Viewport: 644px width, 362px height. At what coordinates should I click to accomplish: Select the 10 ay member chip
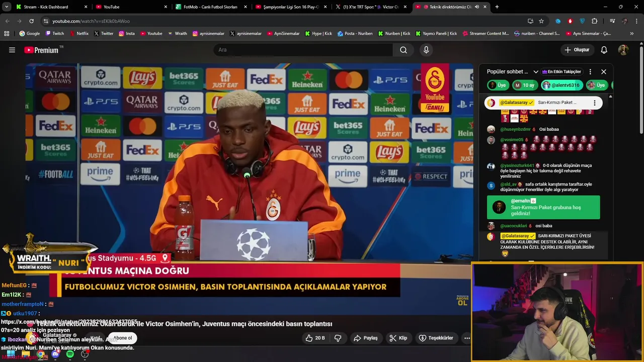click(x=525, y=85)
